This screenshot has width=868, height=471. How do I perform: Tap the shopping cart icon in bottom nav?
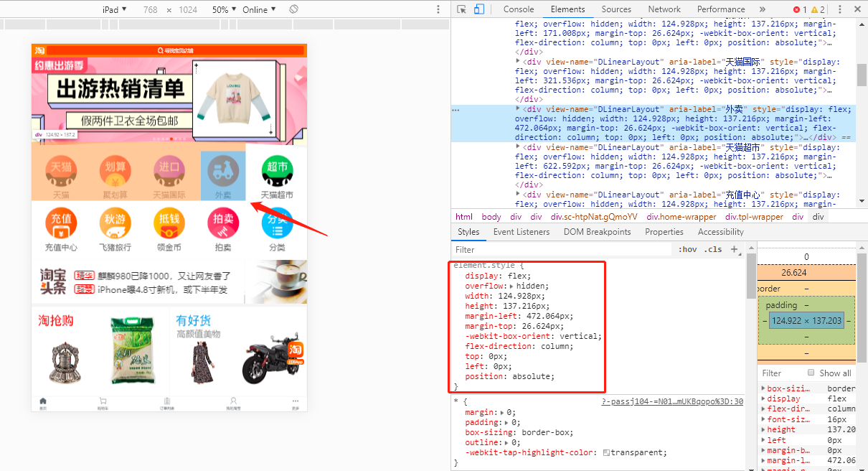coord(103,401)
